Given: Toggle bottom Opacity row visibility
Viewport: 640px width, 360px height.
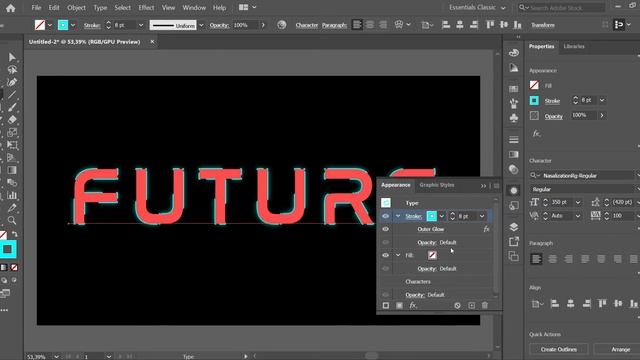Looking at the screenshot, I should click(x=385, y=295).
